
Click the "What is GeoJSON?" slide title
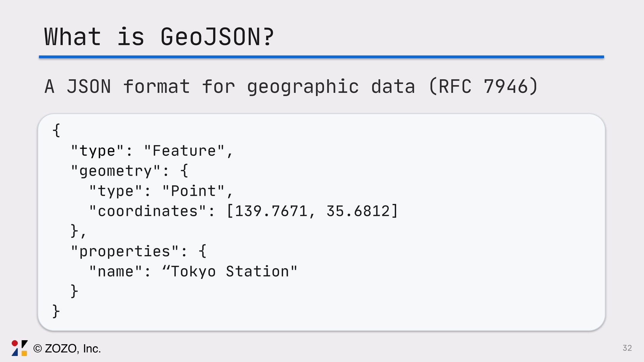click(x=159, y=37)
